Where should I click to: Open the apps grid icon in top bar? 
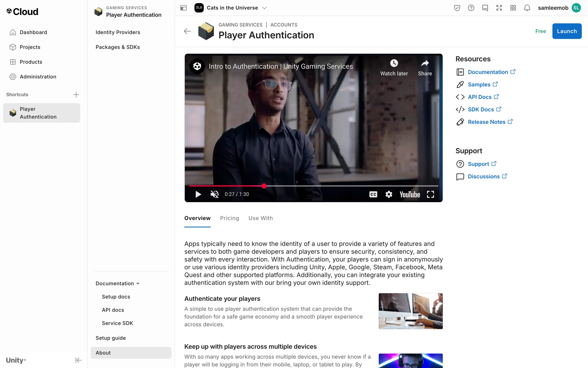click(513, 8)
